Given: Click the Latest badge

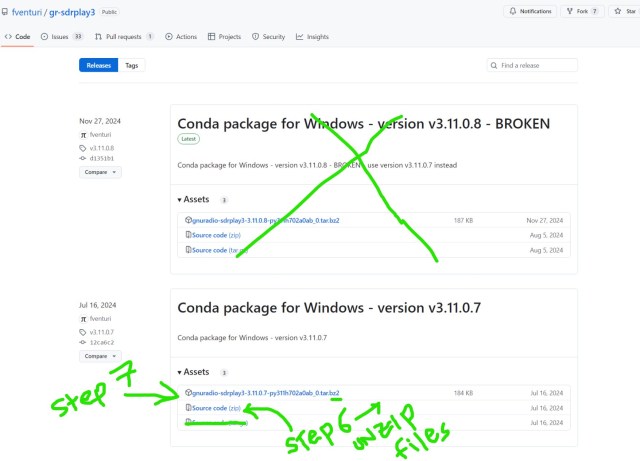Looking at the screenshot, I should [189, 139].
